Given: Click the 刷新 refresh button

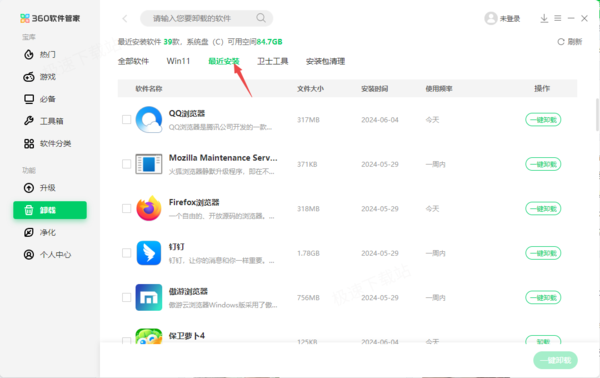Looking at the screenshot, I should pyautogui.click(x=569, y=42).
